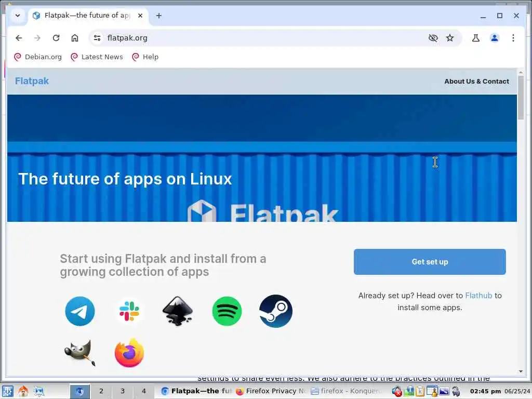Go forward to the next page
532x399 pixels.
37,38
